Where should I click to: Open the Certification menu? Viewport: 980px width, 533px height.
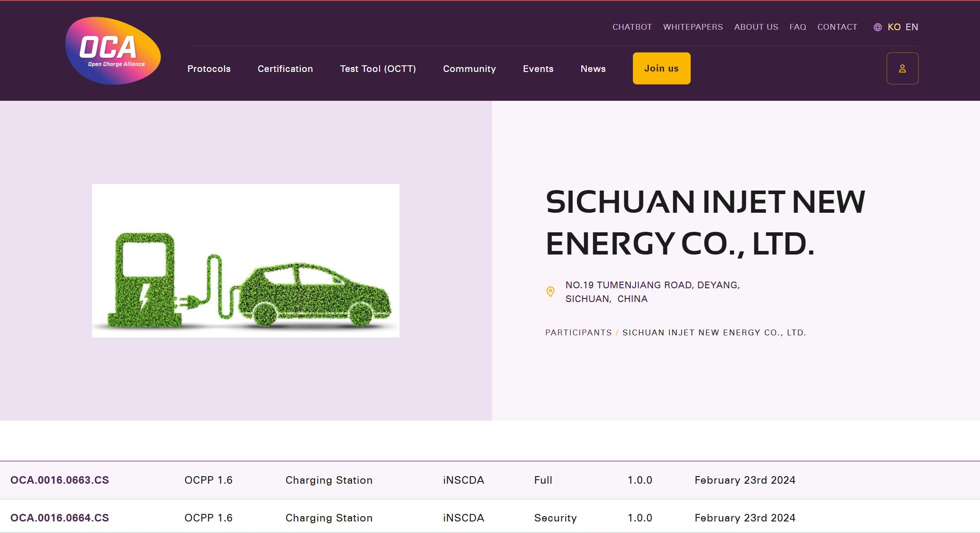tap(285, 69)
